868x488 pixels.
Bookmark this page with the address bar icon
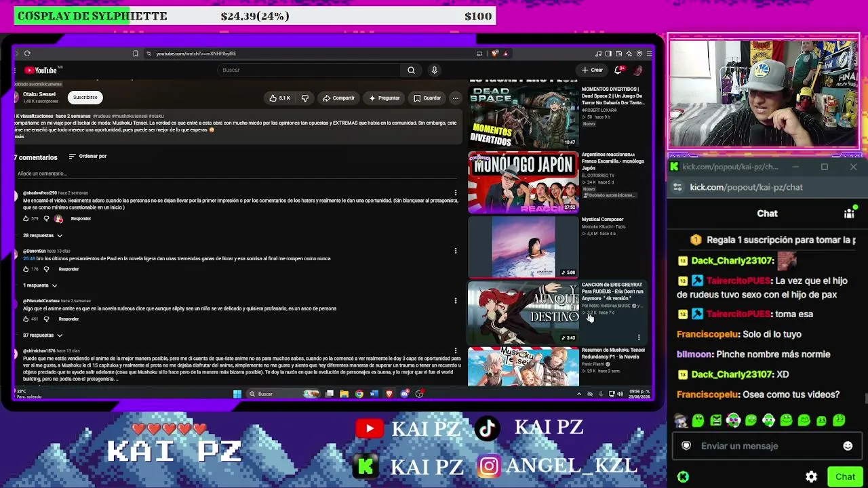click(136, 54)
